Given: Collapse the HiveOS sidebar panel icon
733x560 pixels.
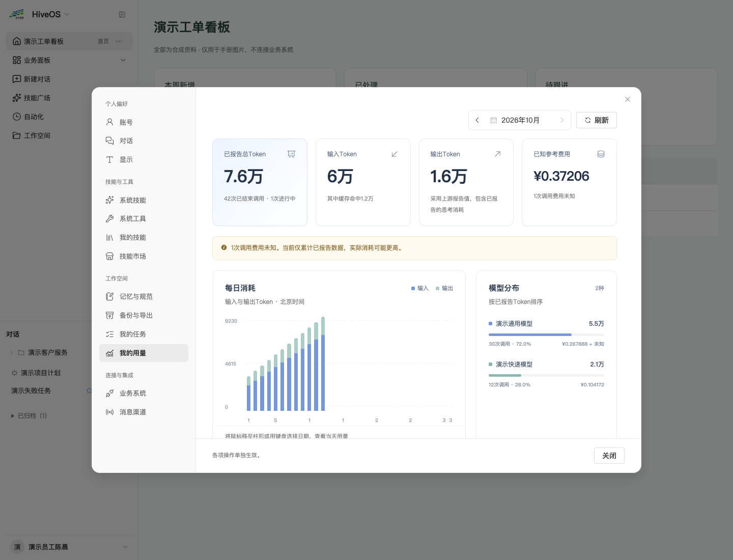Looking at the screenshot, I should point(122,15).
